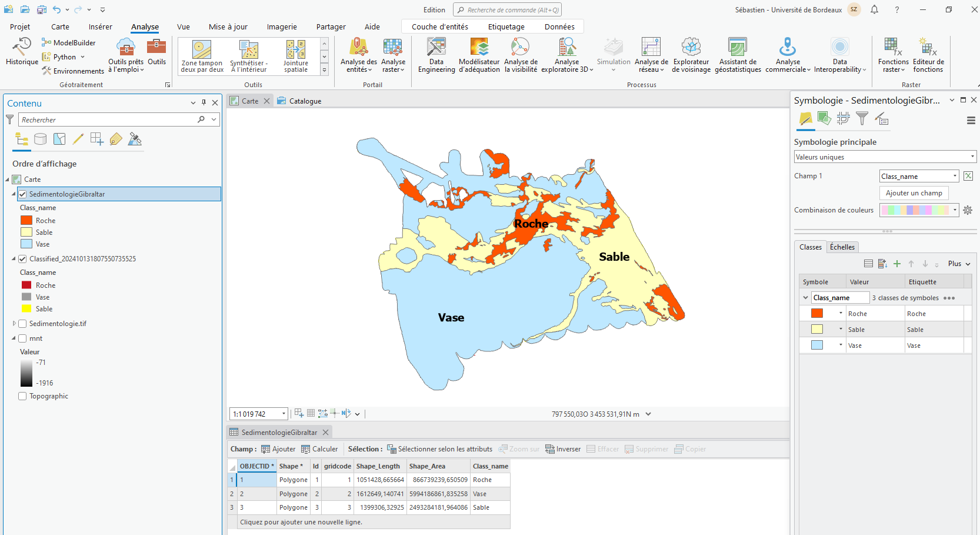Click the Rechercher field in Contenu pane

click(x=109, y=120)
